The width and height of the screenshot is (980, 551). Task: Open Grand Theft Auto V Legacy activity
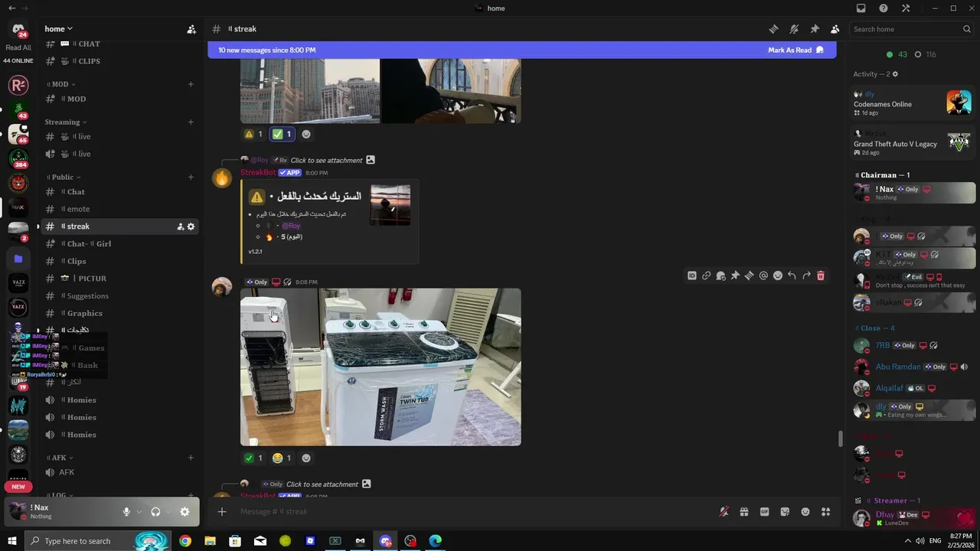click(913, 142)
